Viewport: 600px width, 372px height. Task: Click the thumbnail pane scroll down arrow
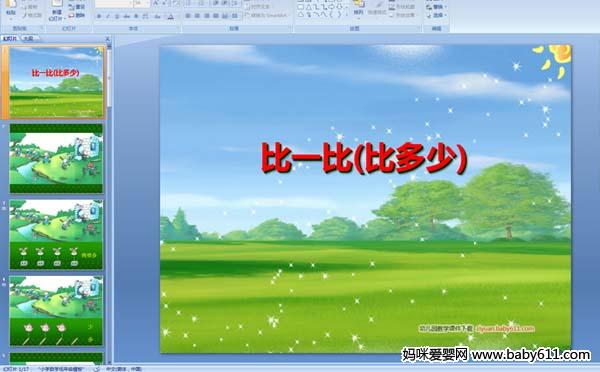point(109,361)
